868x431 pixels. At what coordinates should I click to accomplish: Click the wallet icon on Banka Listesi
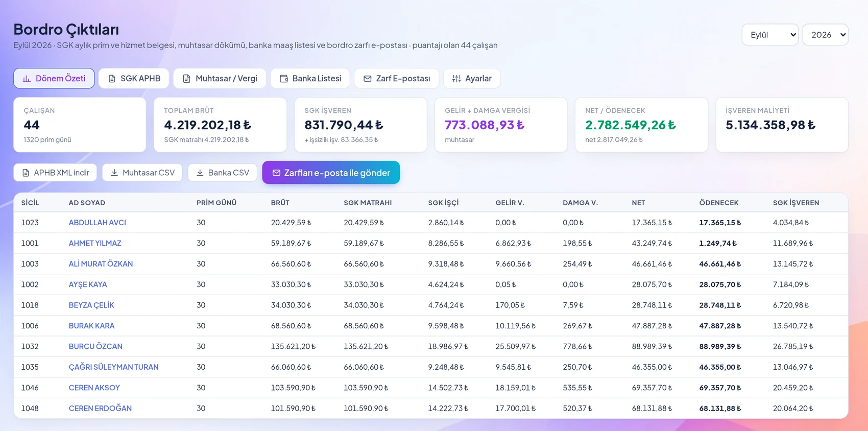pyautogui.click(x=284, y=79)
